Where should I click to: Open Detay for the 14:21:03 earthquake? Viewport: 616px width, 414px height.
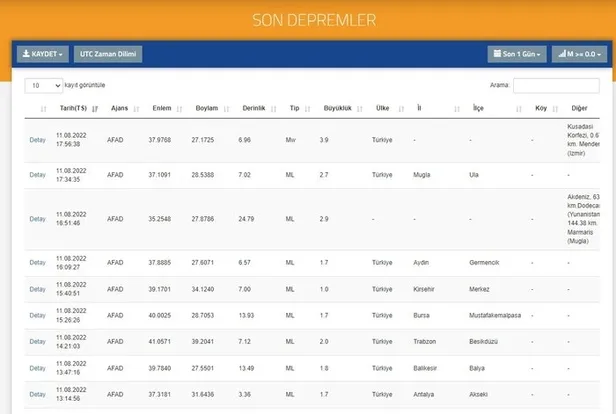tap(37, 341)
